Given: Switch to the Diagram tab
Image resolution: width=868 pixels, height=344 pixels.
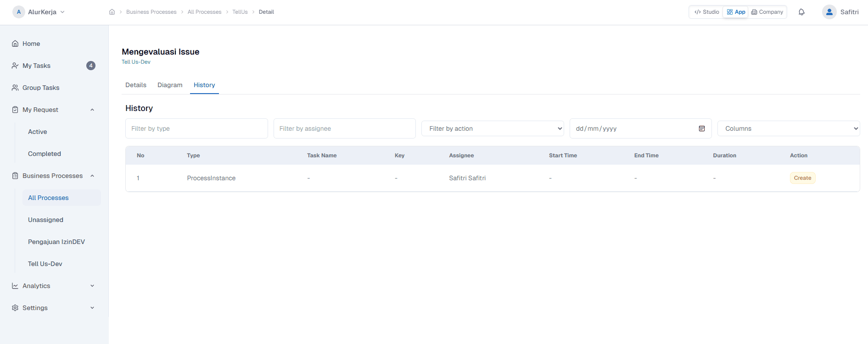Looking at the screenshot, I should pyautogui.click(x=170, y=85).
